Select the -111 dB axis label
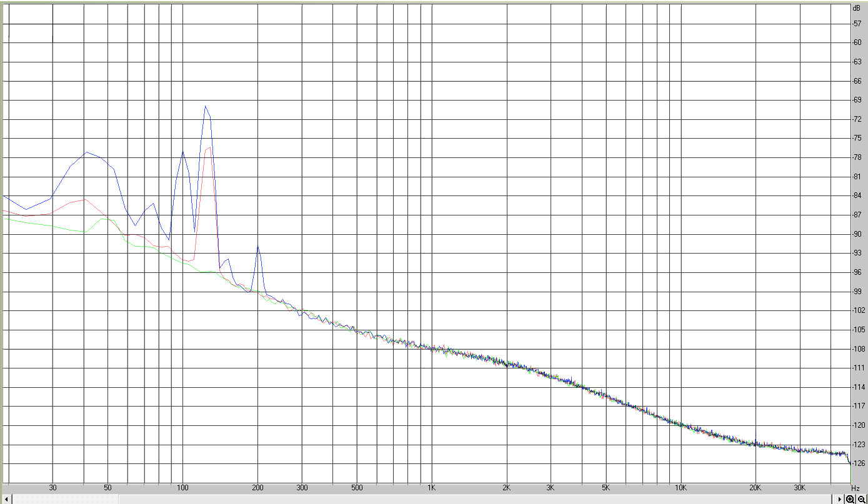Viewport: 868px width, 504px height. pos(859,368)
